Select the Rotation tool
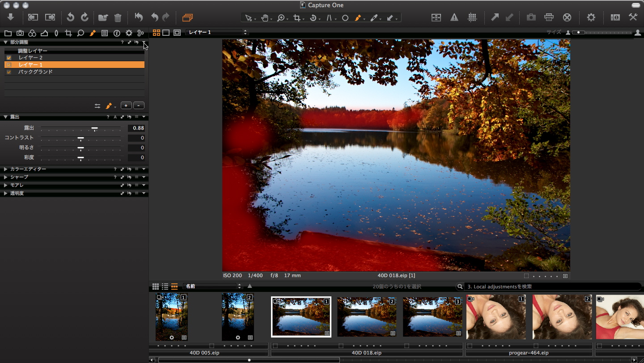Image resolution: width=644 pixels, height=363 pixels. 313,18
